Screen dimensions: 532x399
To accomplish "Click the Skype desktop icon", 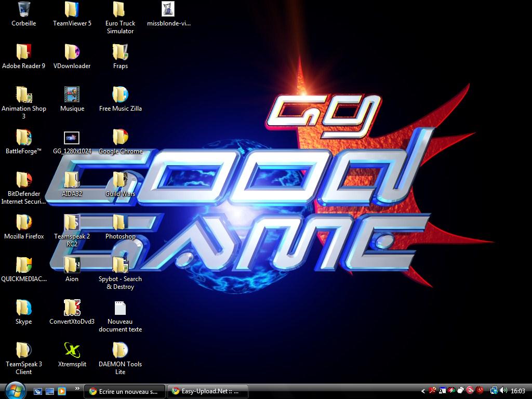I will [23, 308].
